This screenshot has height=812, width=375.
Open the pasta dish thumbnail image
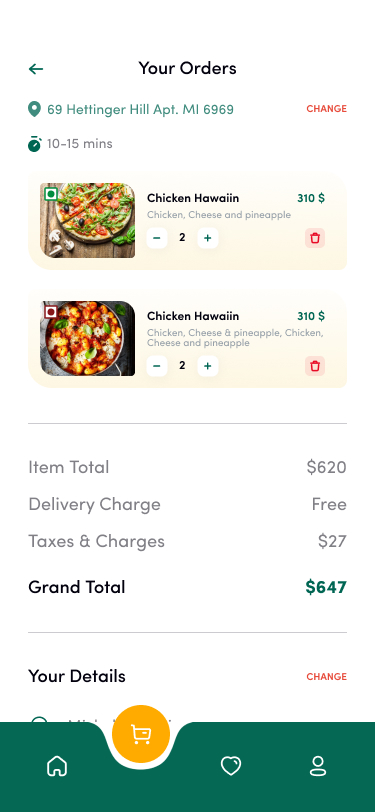point(88,339)
